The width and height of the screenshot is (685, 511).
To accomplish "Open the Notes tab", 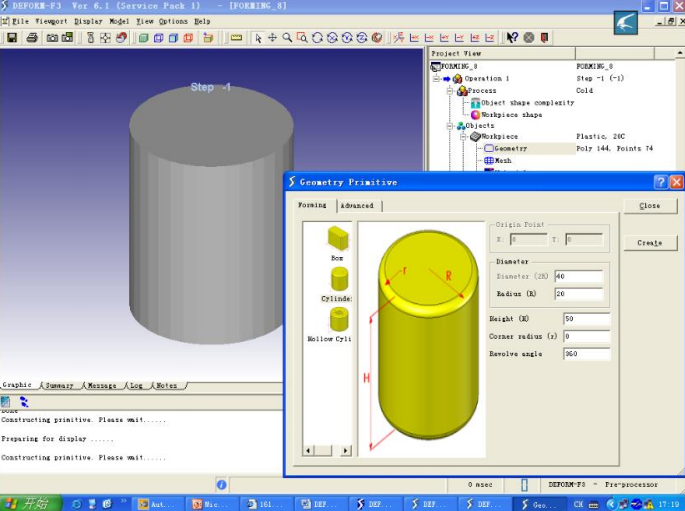I will point(166,386).
